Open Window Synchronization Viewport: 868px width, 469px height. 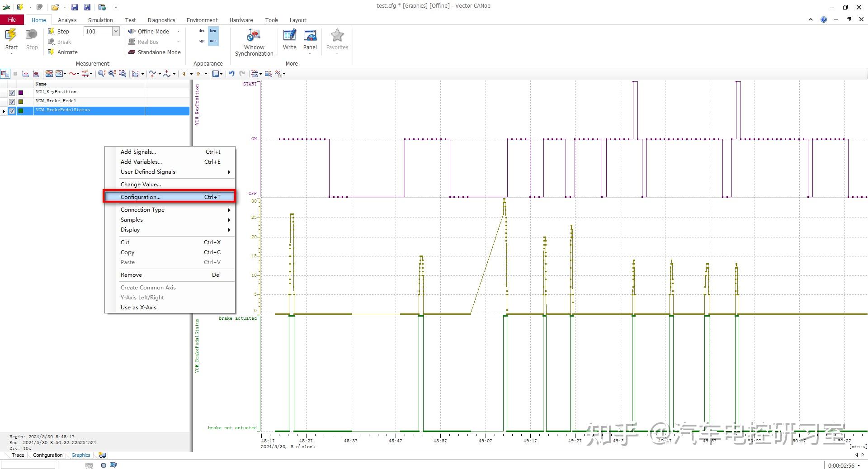pos(254,43)
